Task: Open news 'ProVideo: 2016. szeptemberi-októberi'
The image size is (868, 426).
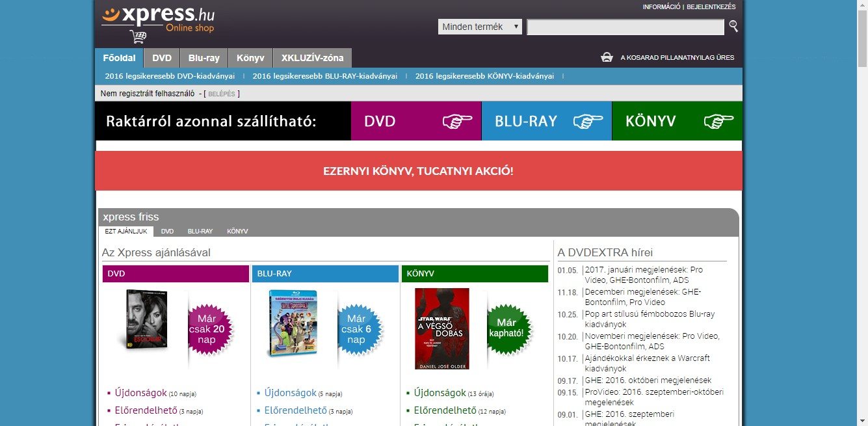Action: pyautogui.click(x=654, y=397)
